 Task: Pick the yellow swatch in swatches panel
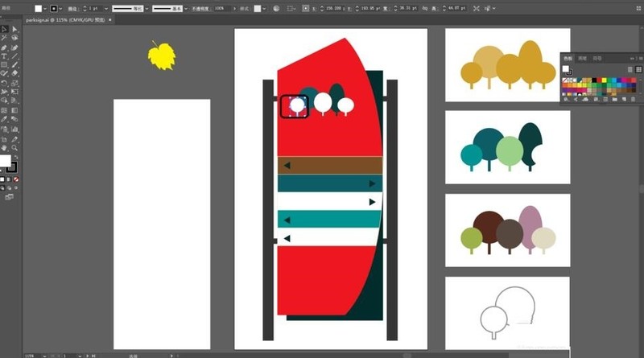pyautogui.click(x=604, y=80)
